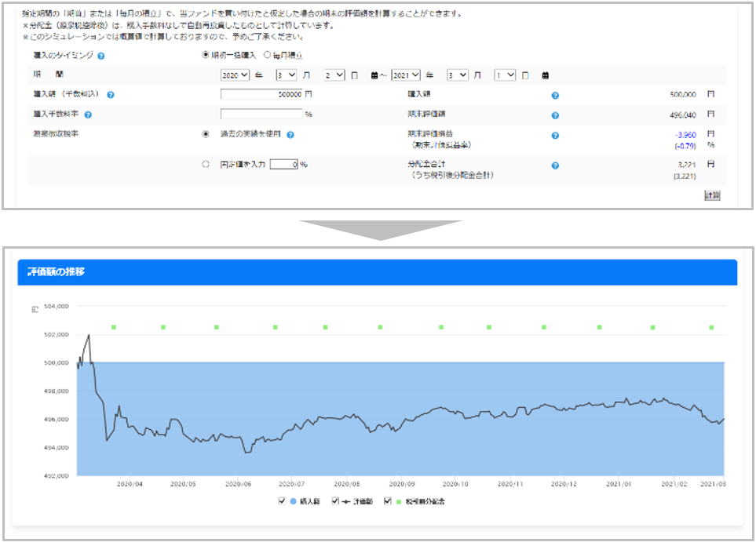Click the (-0.79) percent return value
The width and height of the screenshot is (756, 542).
tap(685, 146)
